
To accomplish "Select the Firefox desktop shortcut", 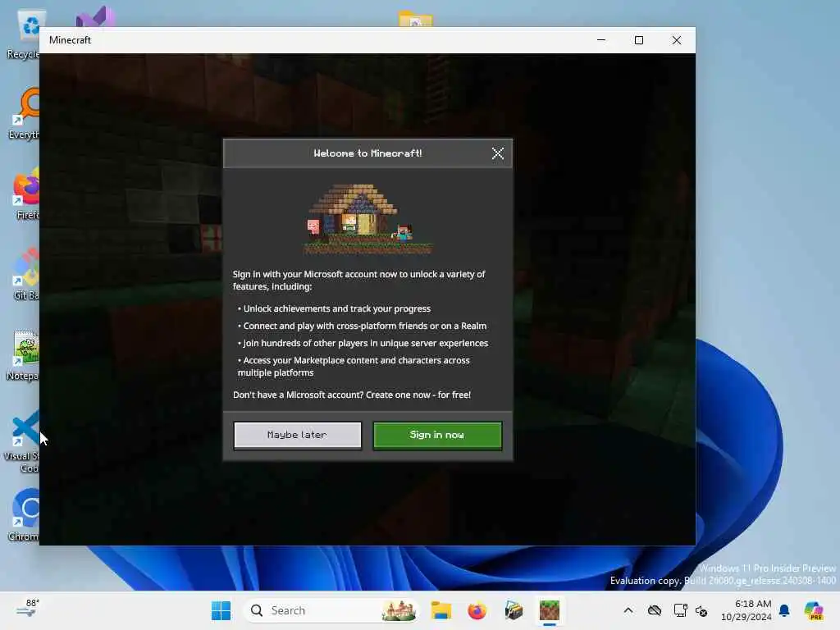I will (x=25, y=194).
